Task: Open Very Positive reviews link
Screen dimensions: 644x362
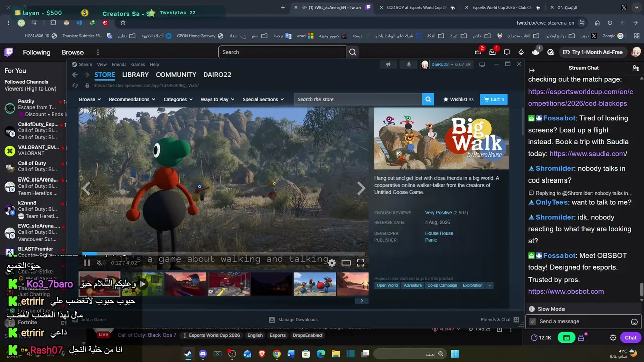Action: pos(438,212)
